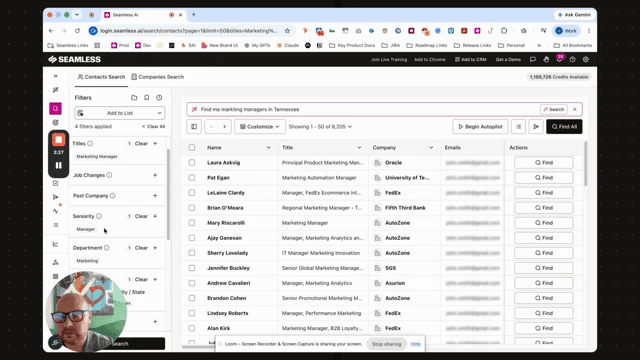Open Join Live Training link
The width and height of the screenshot is (640, 360).
pos(389,59)
